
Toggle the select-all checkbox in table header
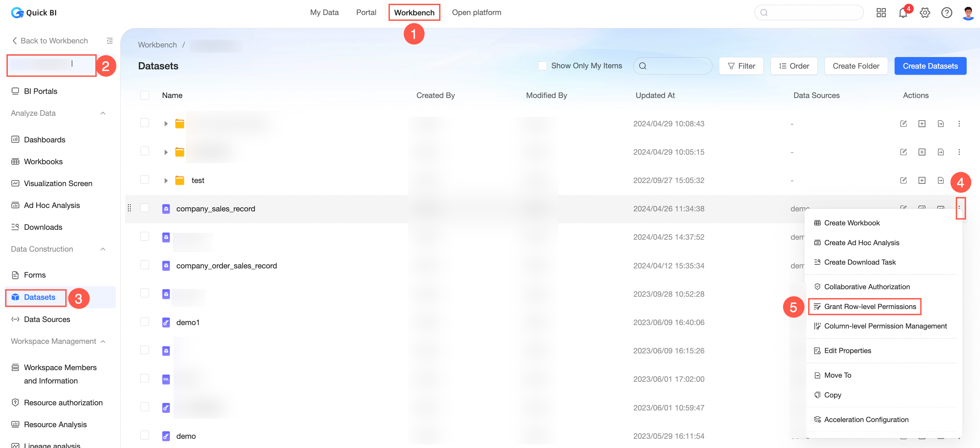(x=145, y=95)
